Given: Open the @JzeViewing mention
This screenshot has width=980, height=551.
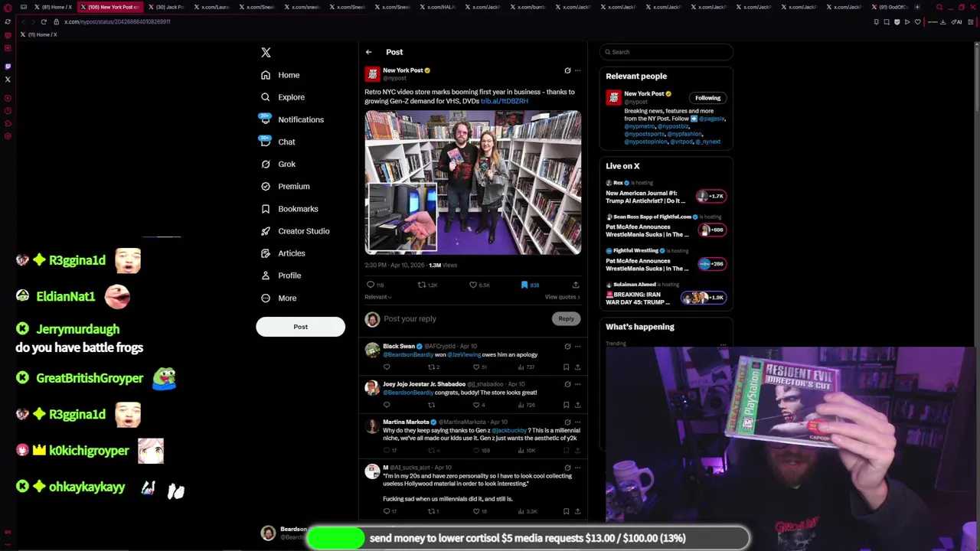Looking at the screenshot, I should [x=464, y=355].
